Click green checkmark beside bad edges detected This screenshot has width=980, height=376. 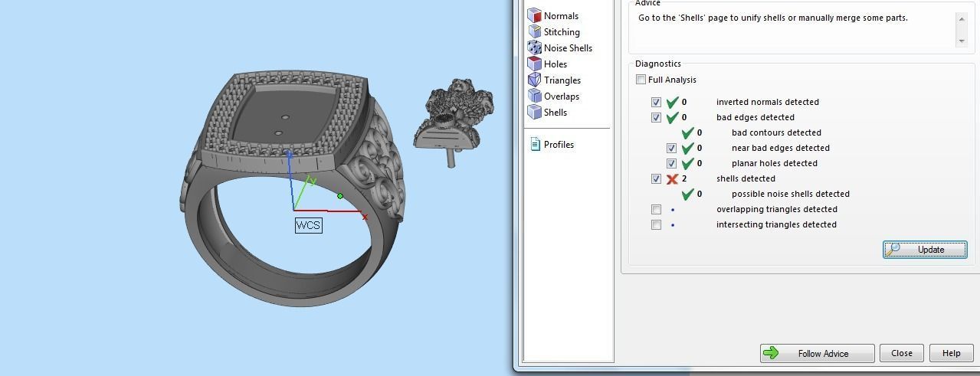[x=672, y=117]
